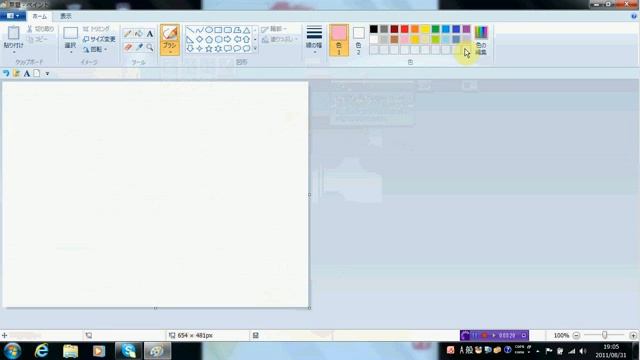
Task: Click the new blank page quick access icon
Action: [x=37, y=73]
